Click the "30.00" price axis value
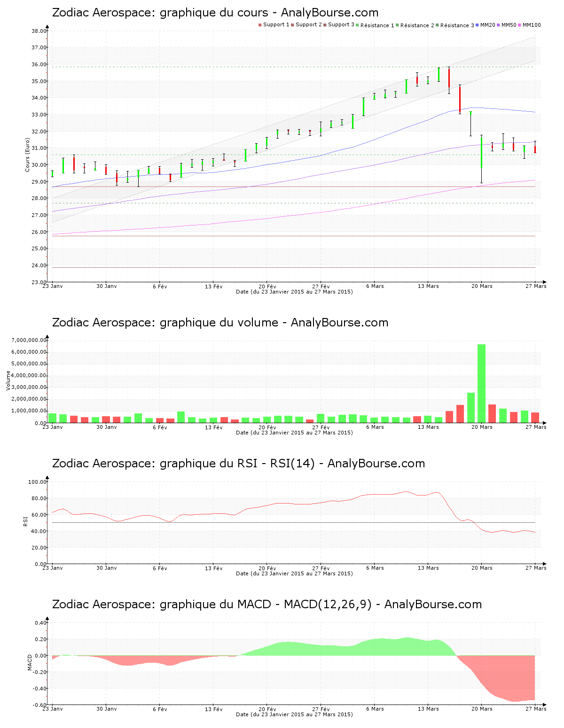The width and height of the screenshot is (564, 728). (39, 165)
